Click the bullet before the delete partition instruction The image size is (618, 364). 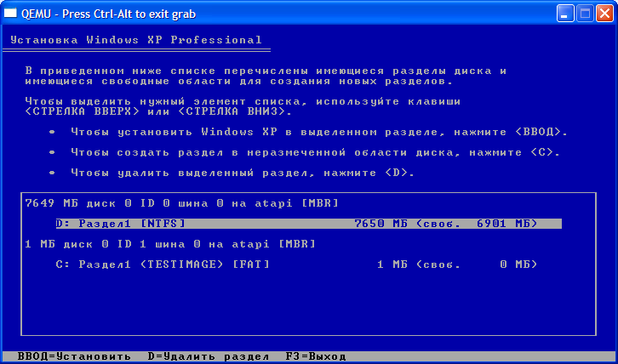52,173
